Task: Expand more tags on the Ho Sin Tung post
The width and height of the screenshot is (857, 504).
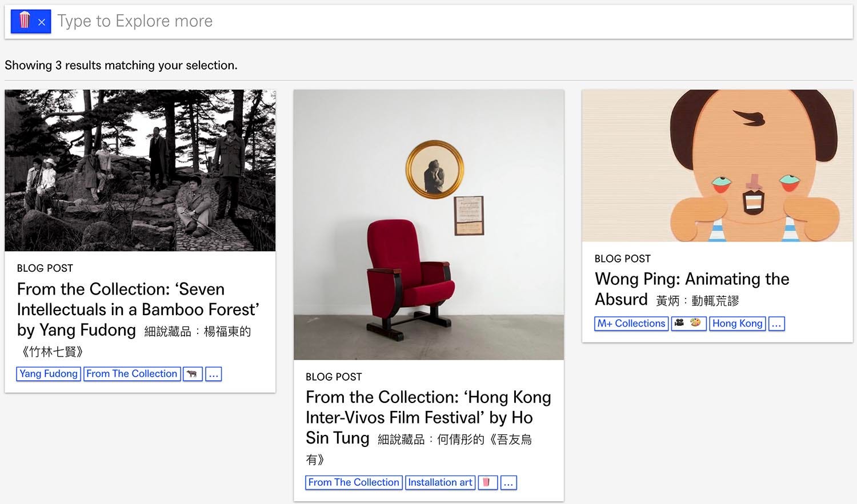Action: pos(508,483)
